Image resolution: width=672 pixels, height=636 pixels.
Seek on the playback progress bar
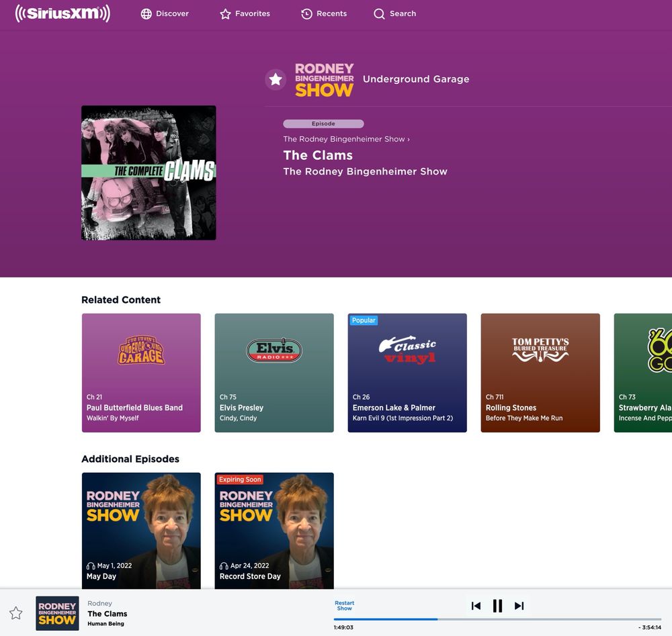pos(497,619)
